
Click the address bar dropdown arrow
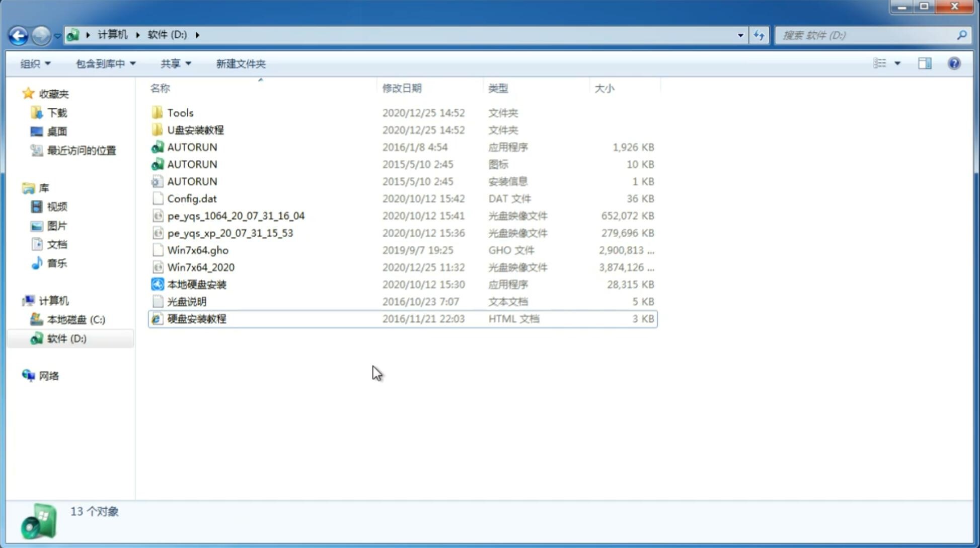click(x=740, y=34)
